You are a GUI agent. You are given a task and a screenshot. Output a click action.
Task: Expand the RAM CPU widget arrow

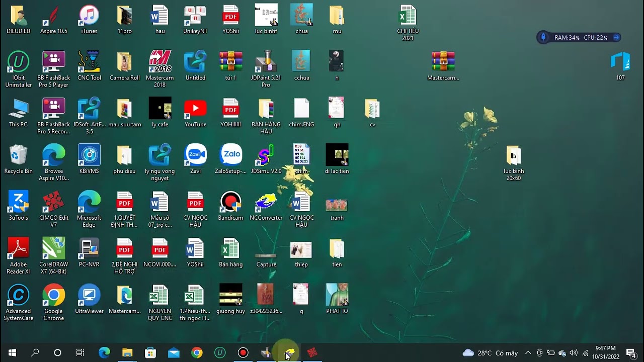pyautogui.click(x=616, y=37)
